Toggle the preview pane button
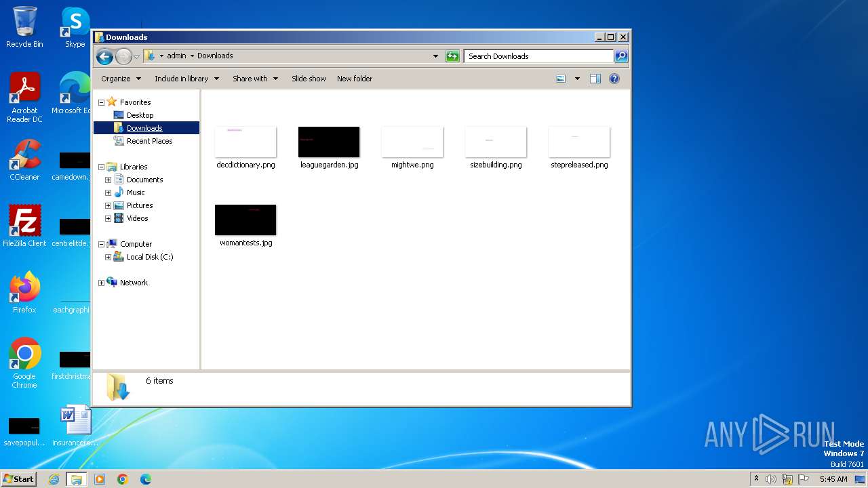The image size is (868, 488). [595, 79]
